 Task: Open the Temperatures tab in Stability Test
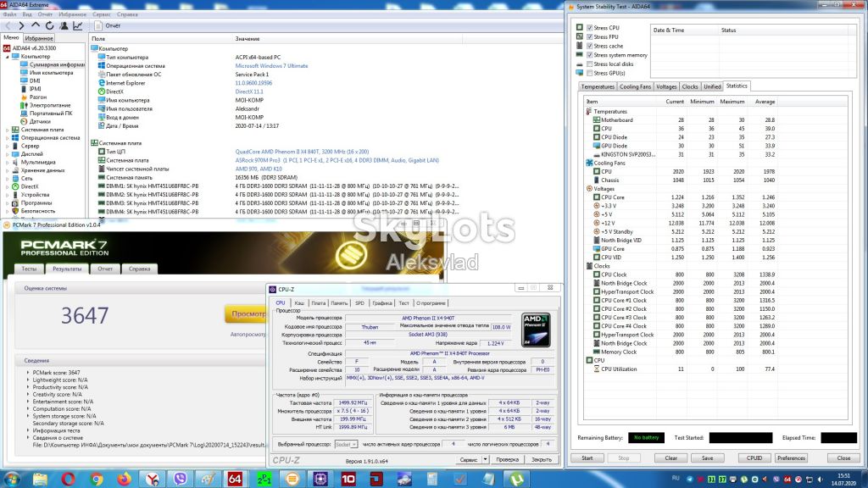[598, 86]
